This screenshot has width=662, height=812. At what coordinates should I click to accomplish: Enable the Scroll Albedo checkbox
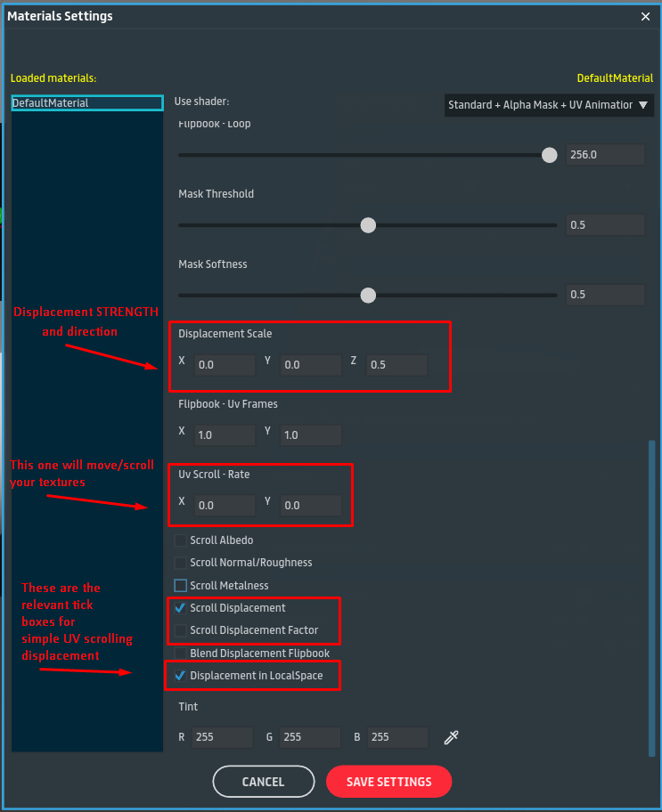(181, 540)
